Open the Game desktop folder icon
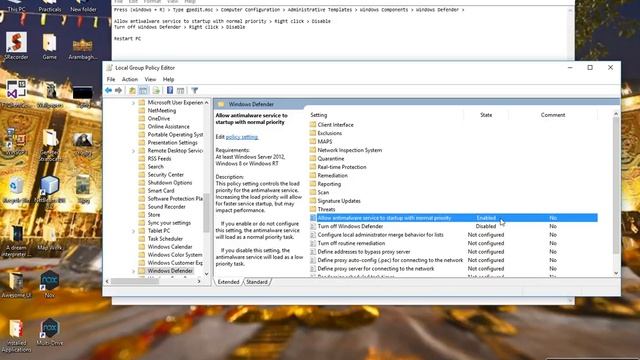 pos(49,46)
